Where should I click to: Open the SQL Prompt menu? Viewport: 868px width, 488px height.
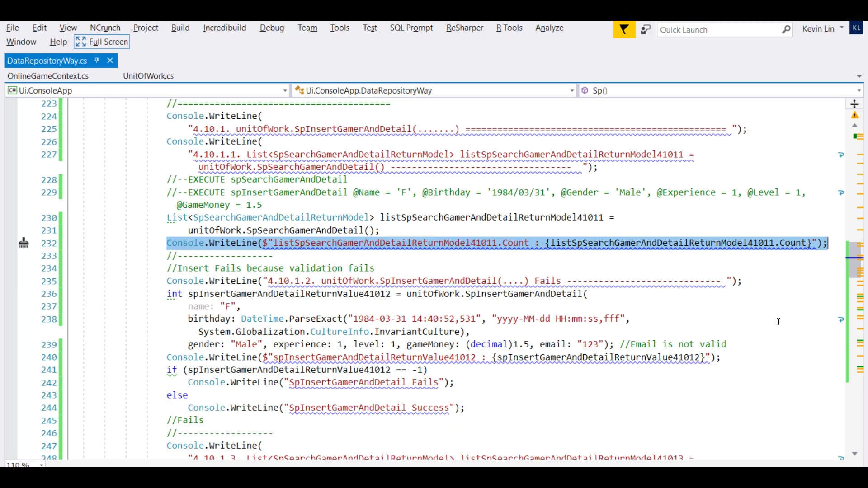411,28
